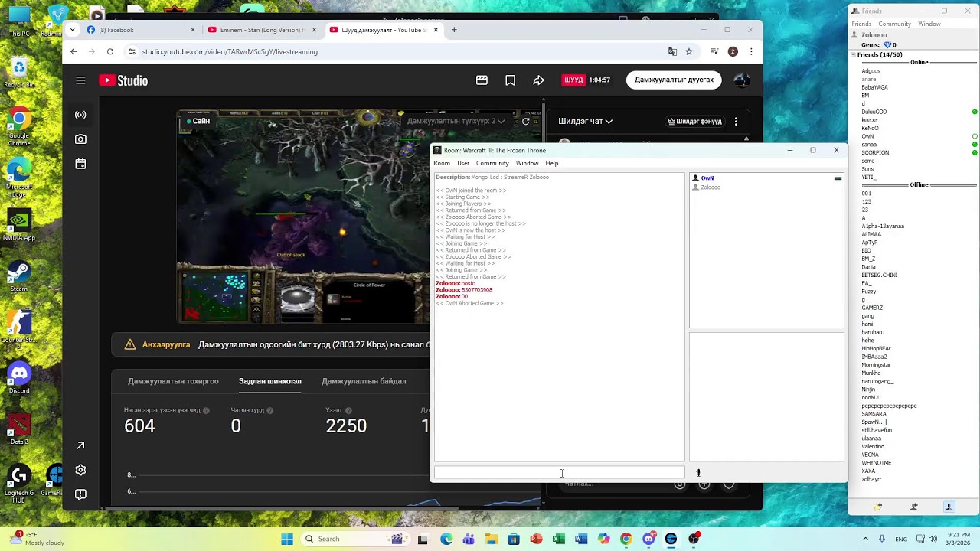The width and height of the screenshot is (980, 551).
Task: Open the User menu in room window
Action: [463, 163]
